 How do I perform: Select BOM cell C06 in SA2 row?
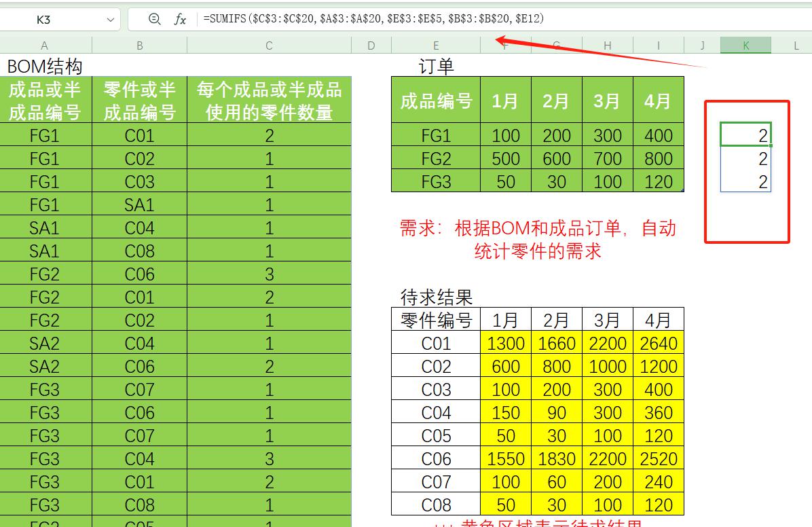click(x=139, y=366)
